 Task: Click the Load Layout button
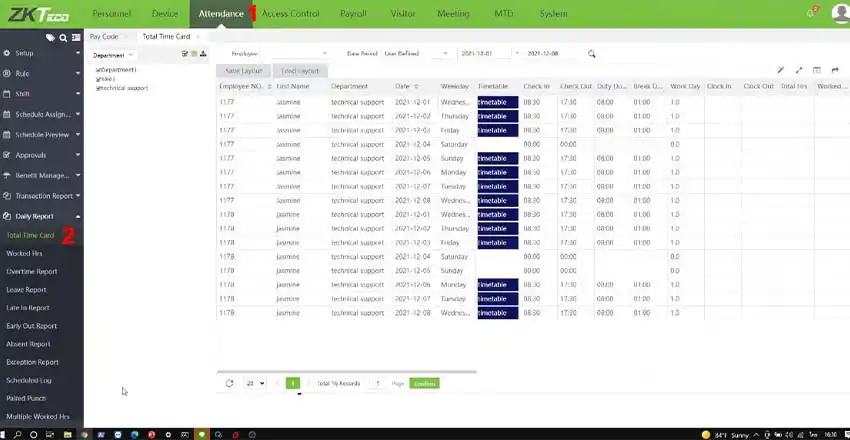(300, 71)
